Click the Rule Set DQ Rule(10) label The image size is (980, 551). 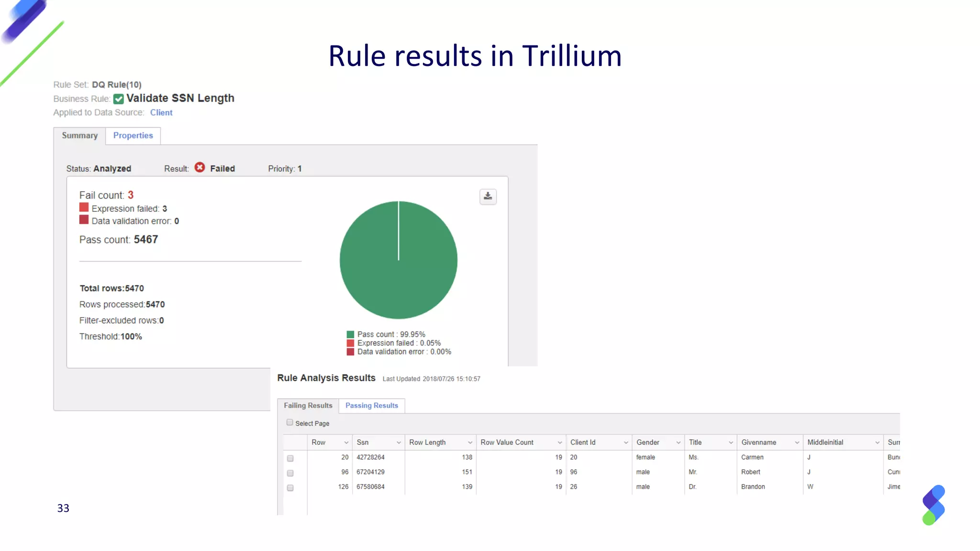98,85
